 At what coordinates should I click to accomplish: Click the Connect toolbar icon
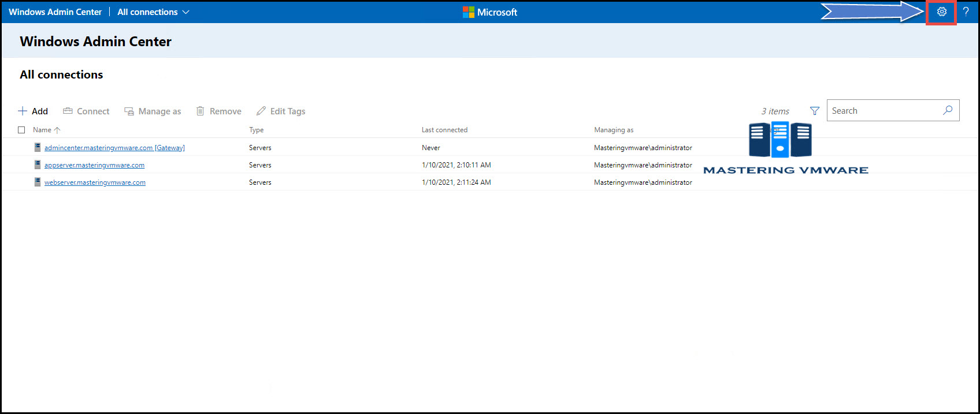[68, 111]
